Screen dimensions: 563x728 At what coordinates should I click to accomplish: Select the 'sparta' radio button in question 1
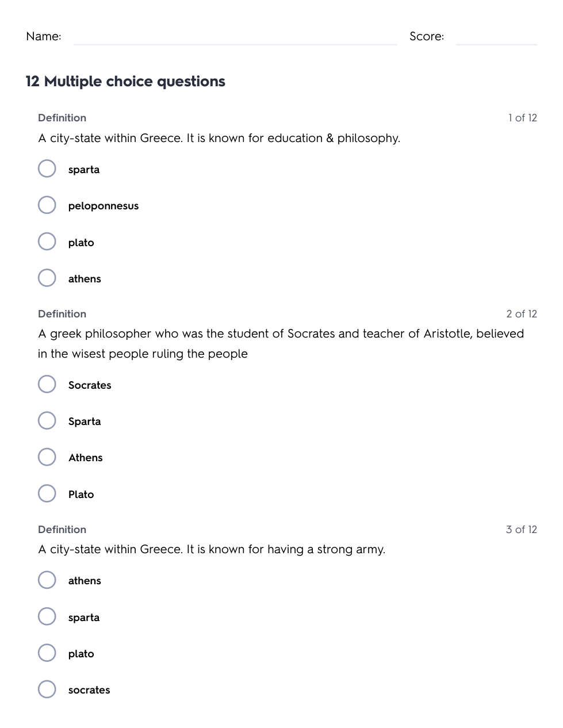pyautogui.click(x=47, y=169)
